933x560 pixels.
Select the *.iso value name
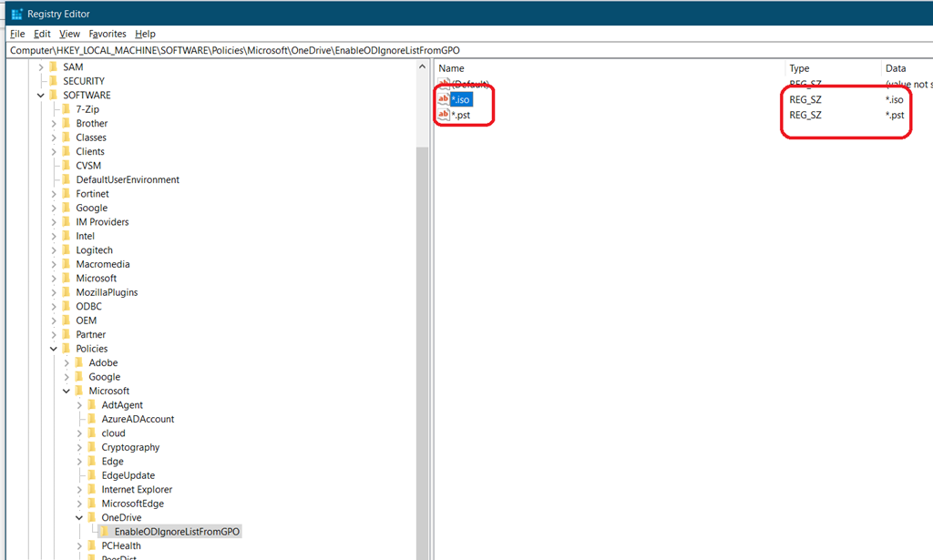point(461,100)
